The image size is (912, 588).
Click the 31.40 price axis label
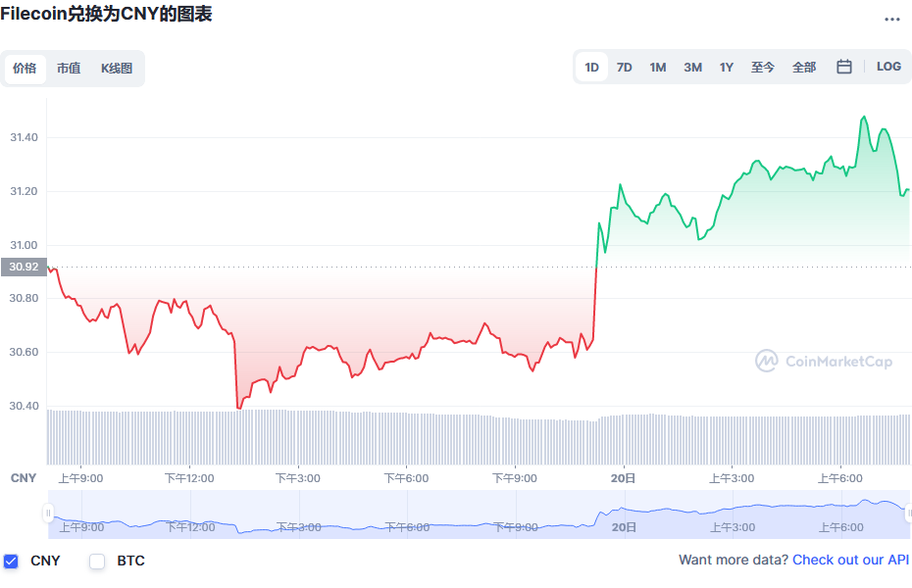[x=24, y=138]
